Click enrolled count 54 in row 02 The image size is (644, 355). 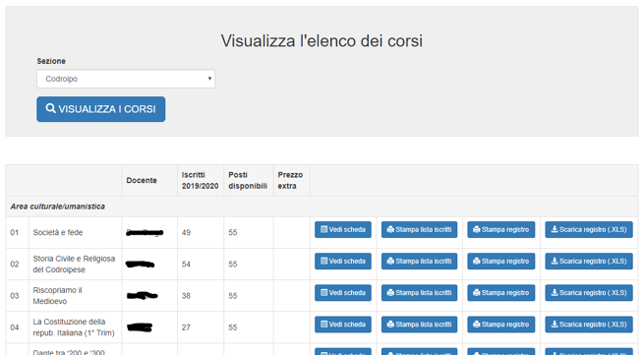click(186, 265)
